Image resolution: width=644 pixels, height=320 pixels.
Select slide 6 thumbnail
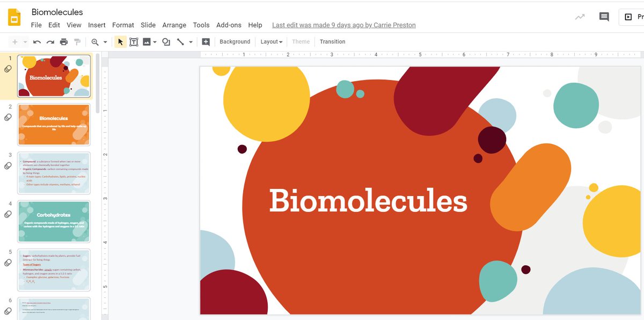pos(54,309)
